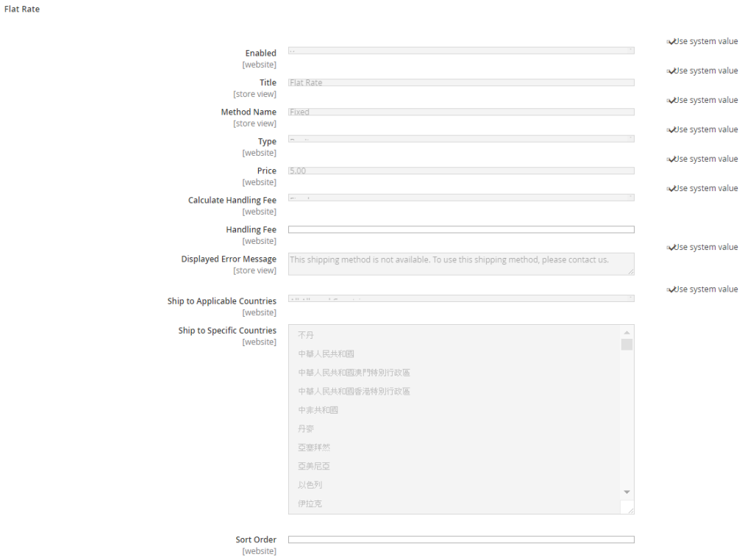Image resolution: width=753 pixels, height=560 pixels.
Task: Click the Flat Rate section heading
Action: 22,10
